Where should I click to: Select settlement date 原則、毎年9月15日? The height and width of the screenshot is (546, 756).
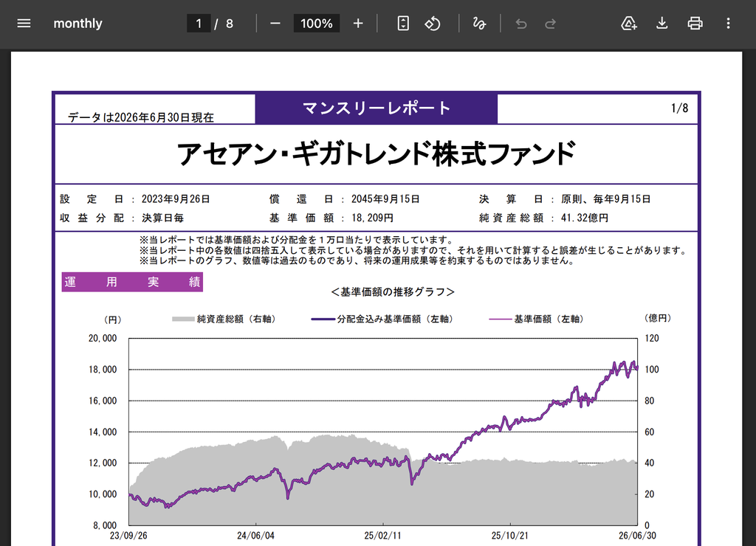tap(606, 199)
